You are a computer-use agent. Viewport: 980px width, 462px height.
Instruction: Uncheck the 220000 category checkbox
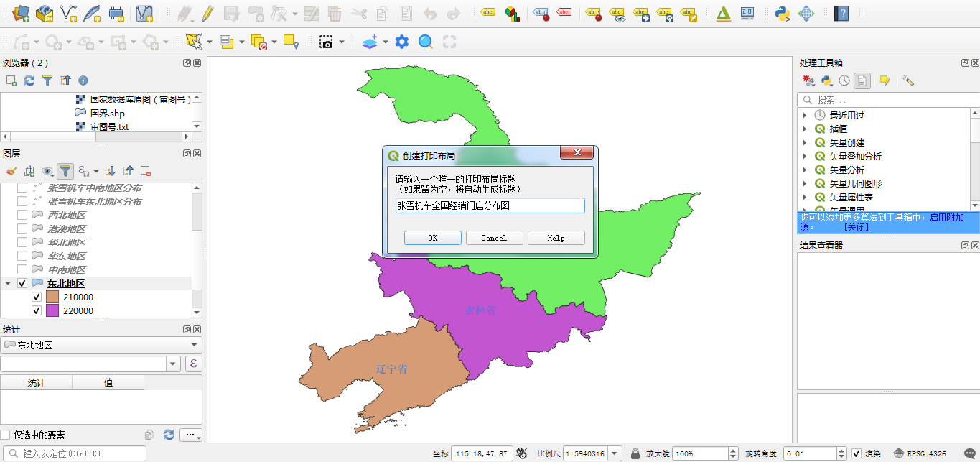click(37, 310)
